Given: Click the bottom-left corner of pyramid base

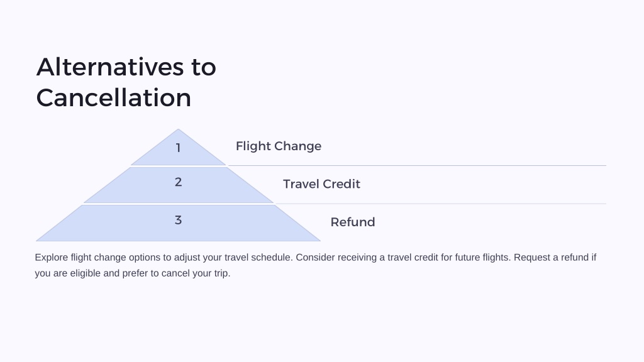Looking at the screenshot, I should tap(37, 241).
